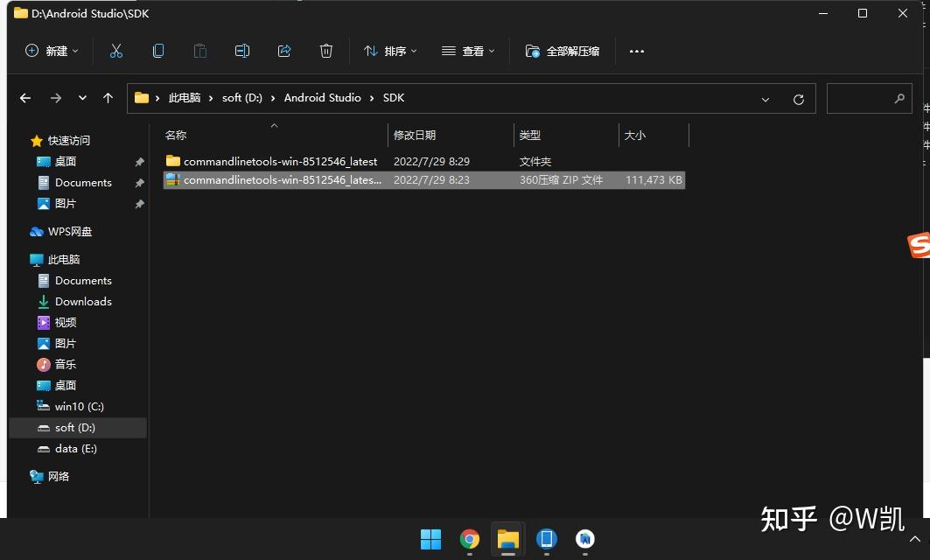930x560 pixels.
Task: Refresh the current folder view
Action: [x=798, y=98]
